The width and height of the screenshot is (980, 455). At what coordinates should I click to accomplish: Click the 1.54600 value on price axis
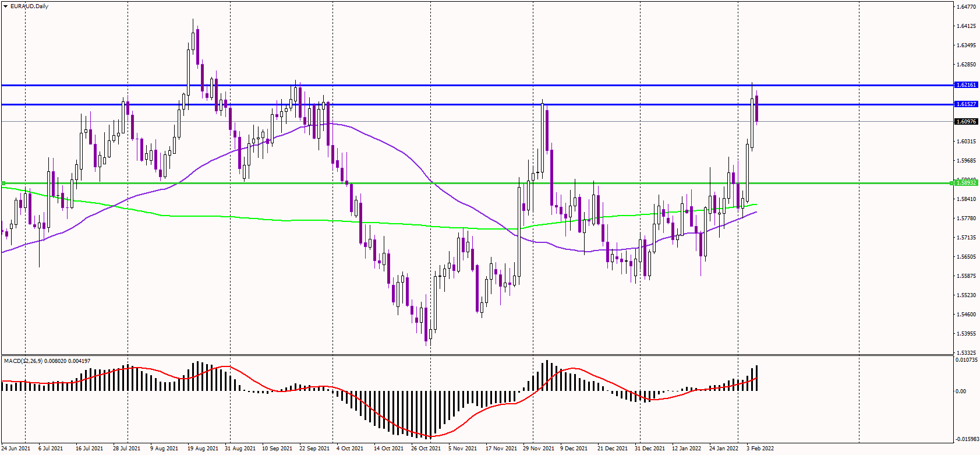click(967, 315)
